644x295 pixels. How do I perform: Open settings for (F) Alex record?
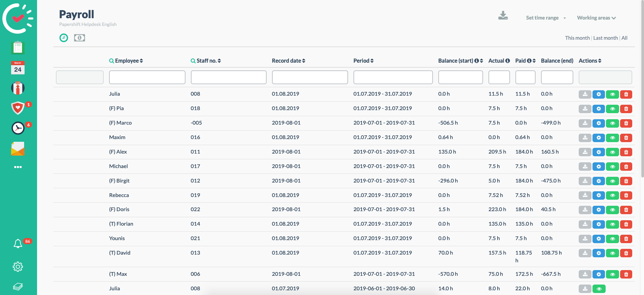[599, 152]
